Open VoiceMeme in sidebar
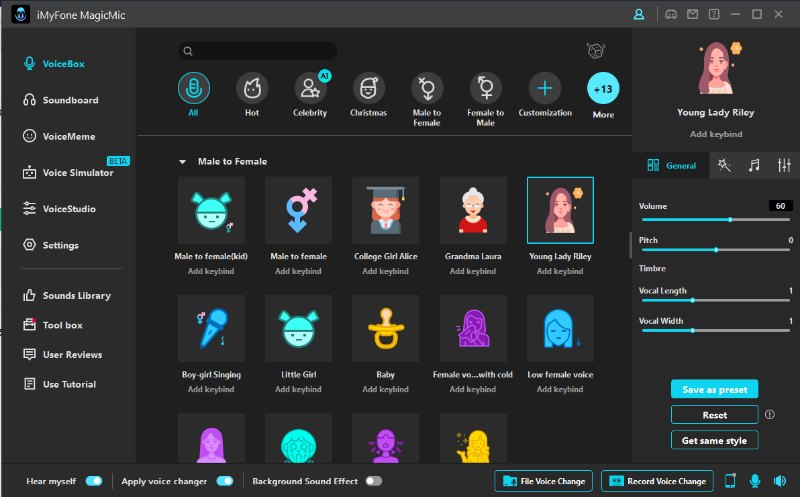Image resolution: width=800 pixels, height=497 pixels. 59,136
